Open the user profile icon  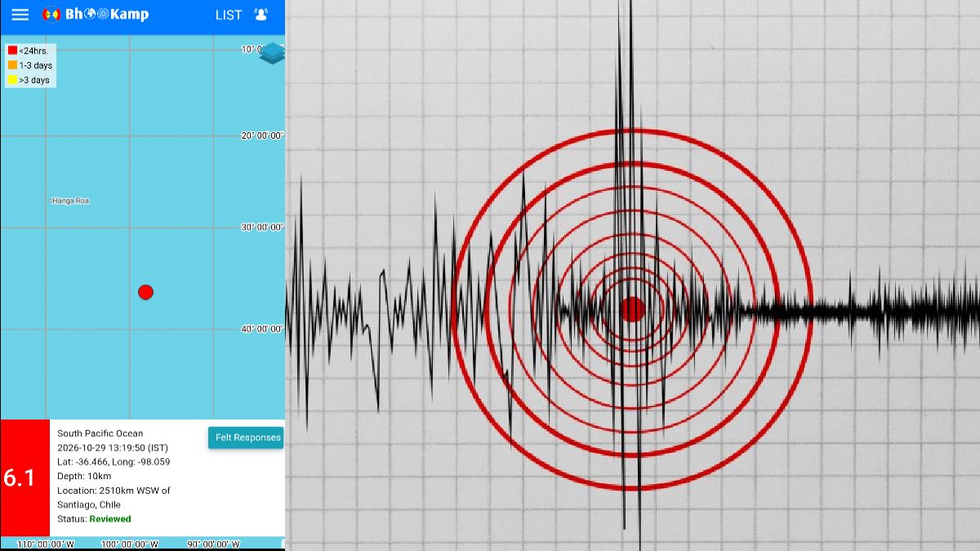pos(261,15)
